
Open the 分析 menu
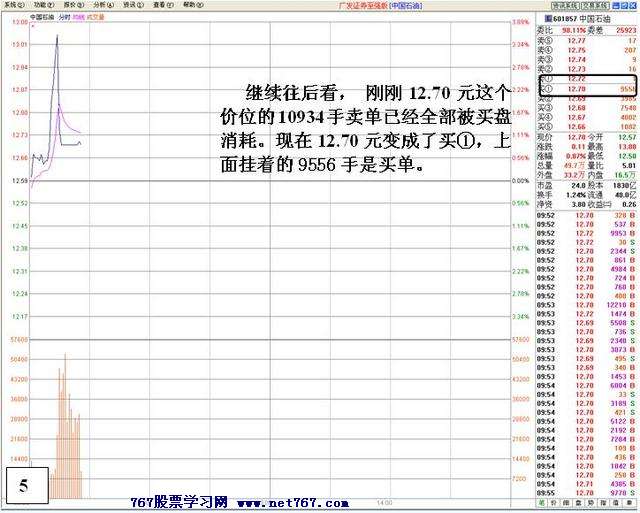(103, 5)
